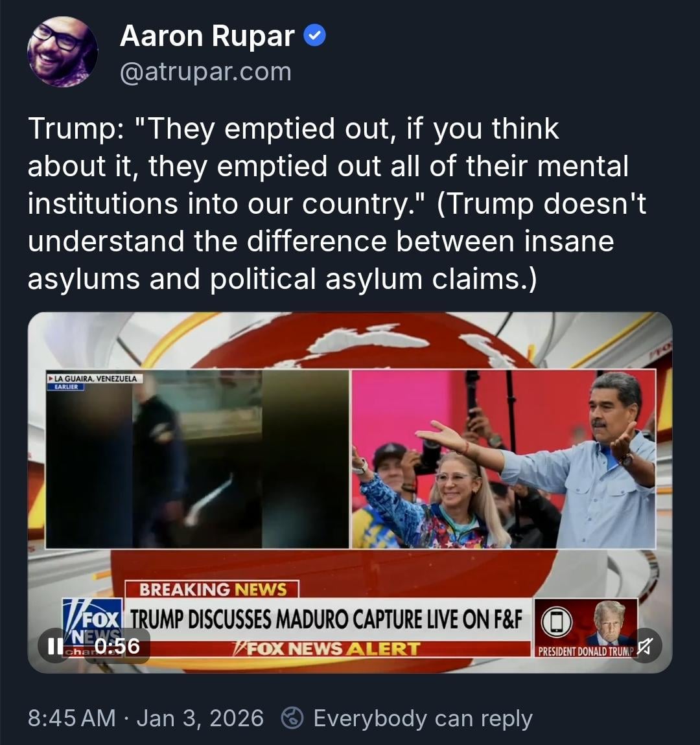Click the 8:45 AM Jan 3, 2026 timestamp
The width and height of the screenshot is (700, 745).
[x=145, y=718]
